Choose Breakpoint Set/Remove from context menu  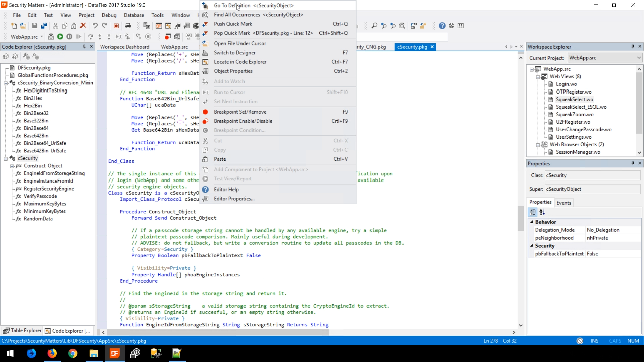coord(240,112)
